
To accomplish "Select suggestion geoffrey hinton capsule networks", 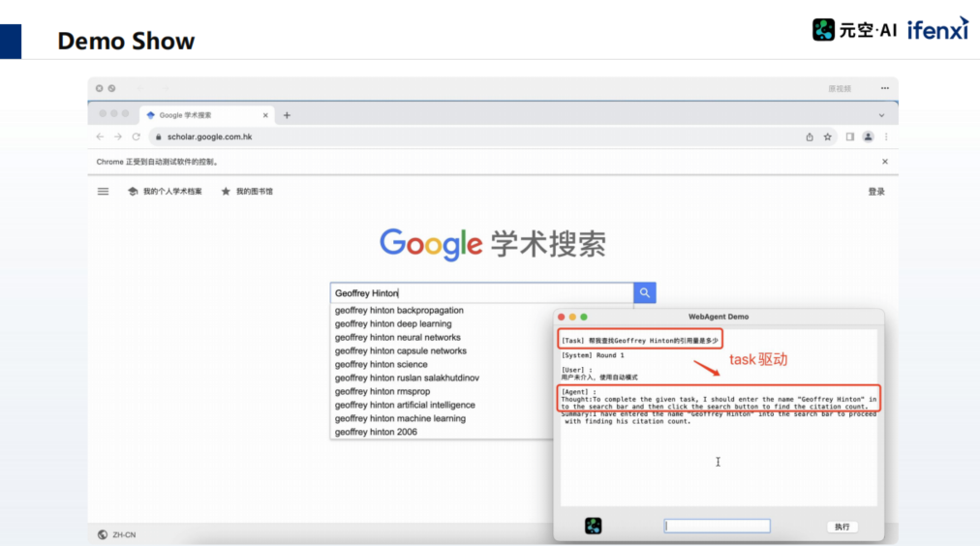I will coord(401,351).
